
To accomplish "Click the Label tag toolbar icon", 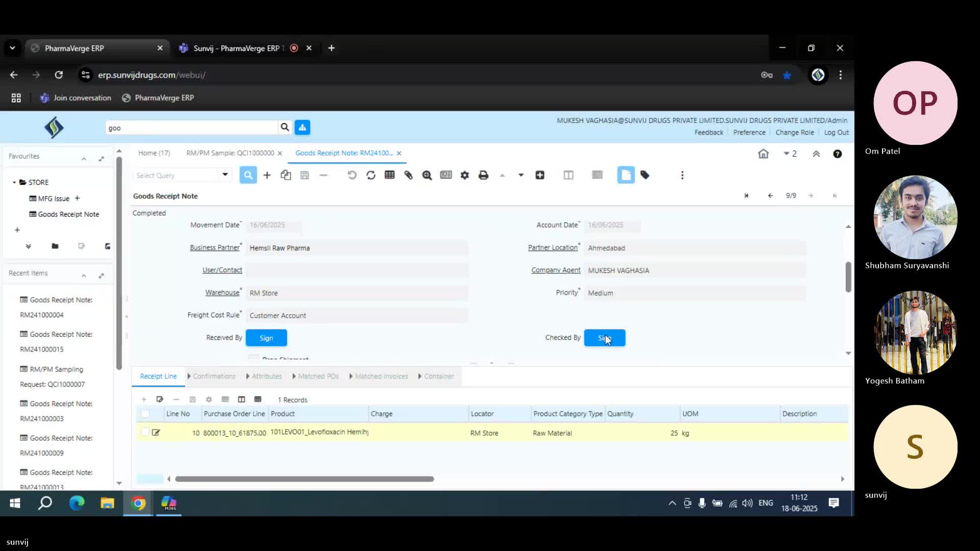I will coord(645,175).
